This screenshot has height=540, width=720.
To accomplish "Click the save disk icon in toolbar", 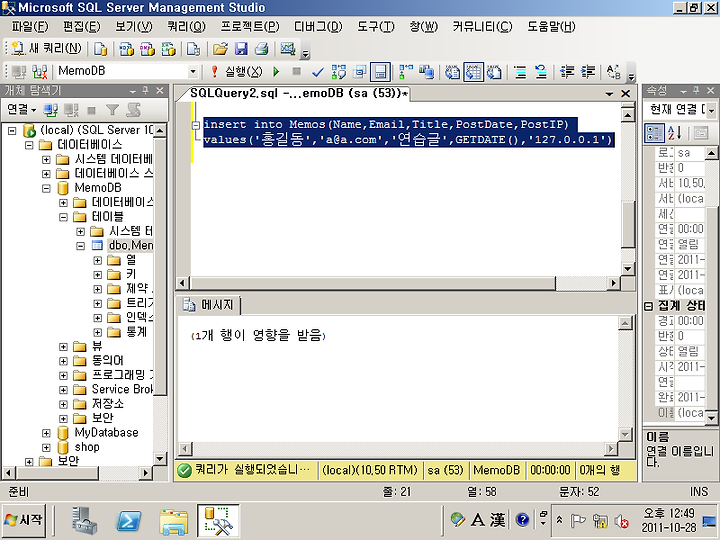I will (x=241, y=48).
